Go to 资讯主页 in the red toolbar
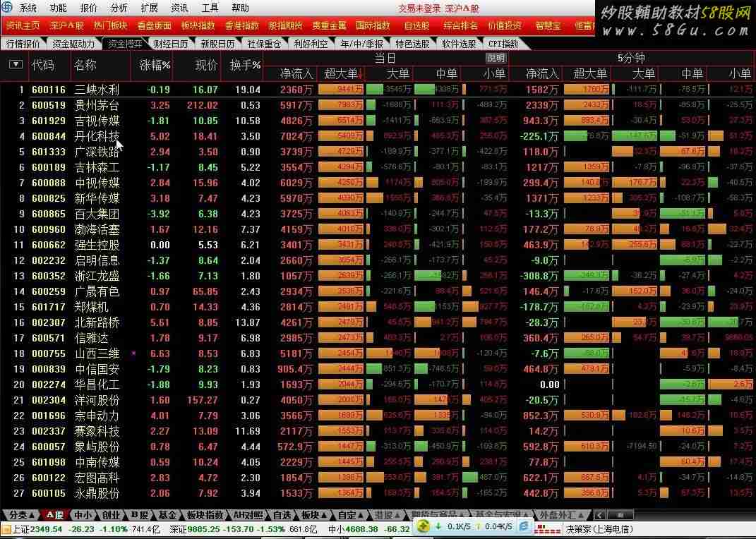This screenshot has height=539, width=756. 23,25
